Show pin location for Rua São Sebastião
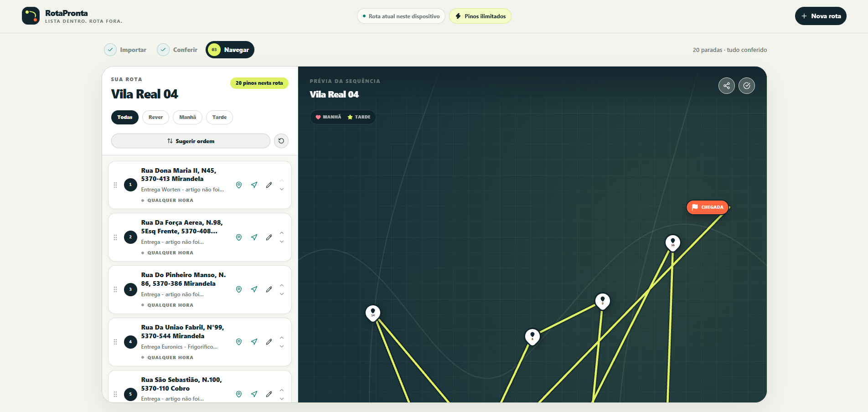Screen dimensions: 868x412 [239, 394]
